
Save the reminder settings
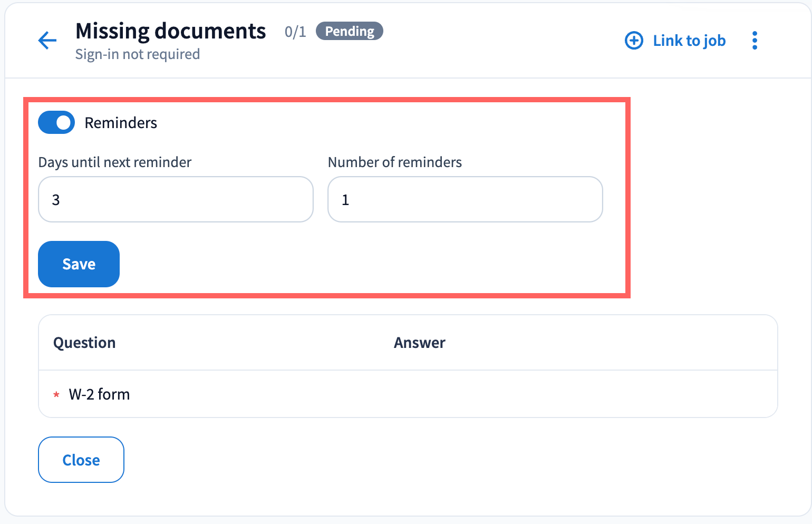(79, 264)
